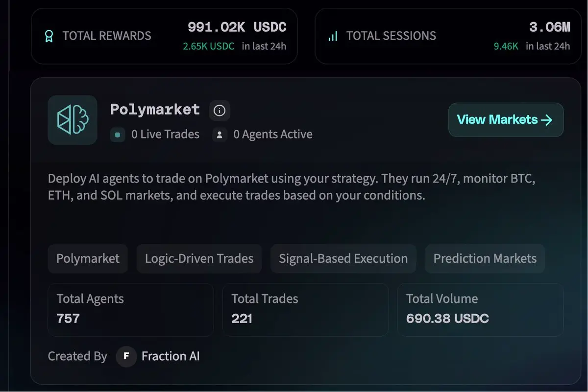This screenshot has width=588, height=392.
Task: Select the Logic-Driven Trades tag
Action: (199, 258)
